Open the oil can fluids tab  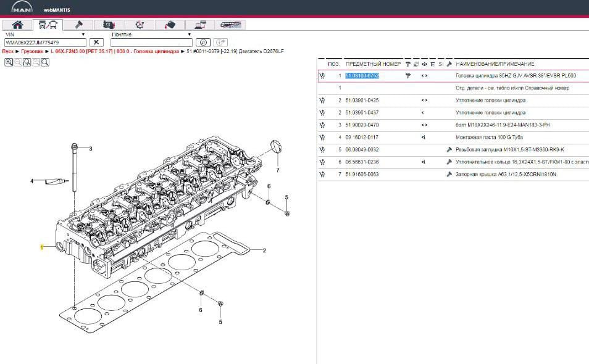pos(169,25)
